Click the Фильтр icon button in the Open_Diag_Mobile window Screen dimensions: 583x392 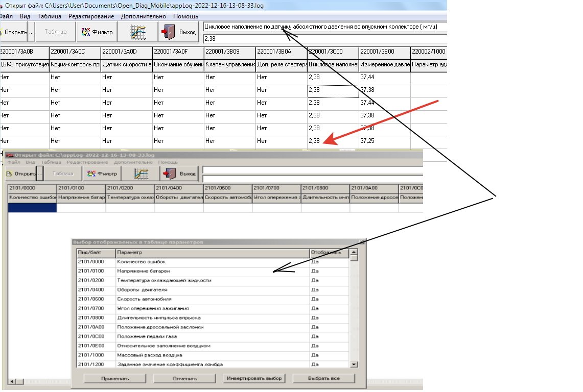click(x=97, y=32)
